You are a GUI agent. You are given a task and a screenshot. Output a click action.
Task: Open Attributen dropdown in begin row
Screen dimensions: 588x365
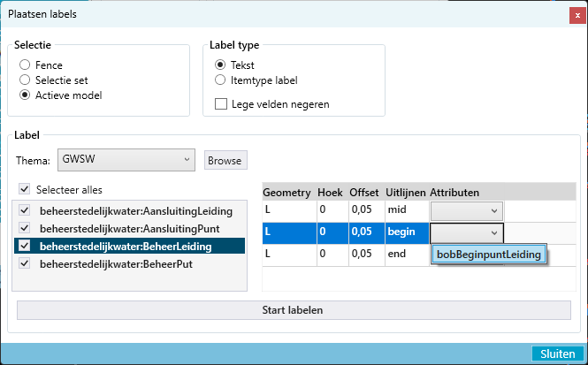coord(467,233)
